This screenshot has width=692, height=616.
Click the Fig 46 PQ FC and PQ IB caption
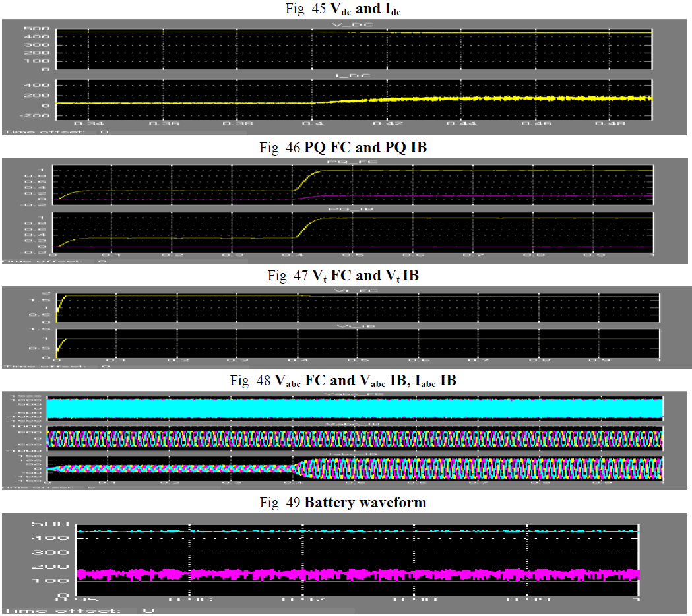[343, 148]
